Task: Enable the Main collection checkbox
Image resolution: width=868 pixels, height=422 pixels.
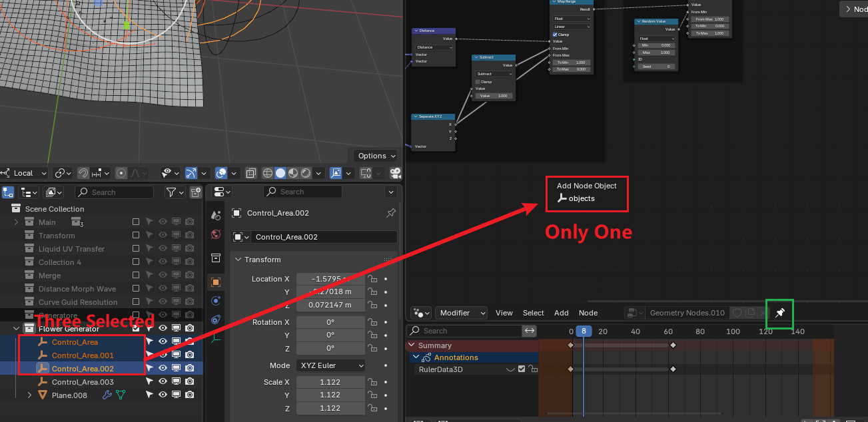Action: tap(136, 222)
